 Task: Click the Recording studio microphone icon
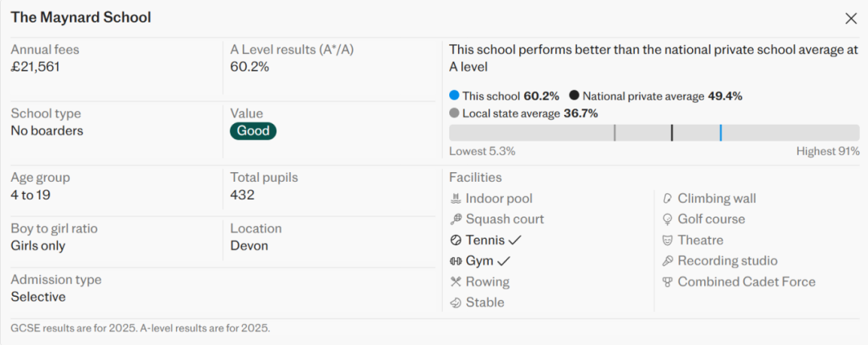667,261
